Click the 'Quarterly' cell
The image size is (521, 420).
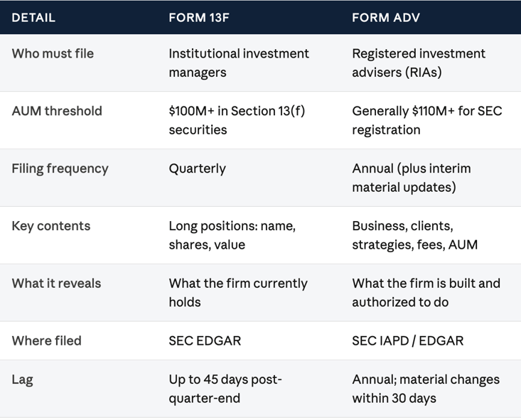coord(198,169)
